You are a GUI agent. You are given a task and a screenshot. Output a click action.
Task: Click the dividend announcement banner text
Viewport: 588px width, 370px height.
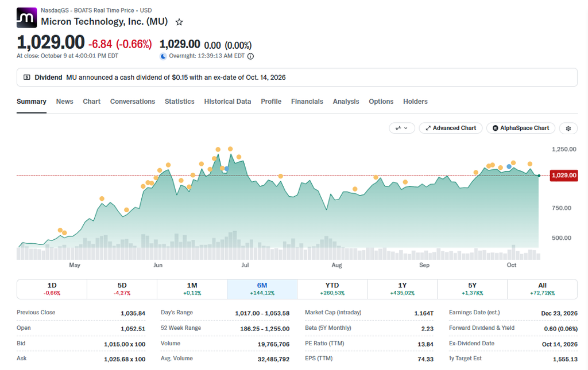click(176, 77)
